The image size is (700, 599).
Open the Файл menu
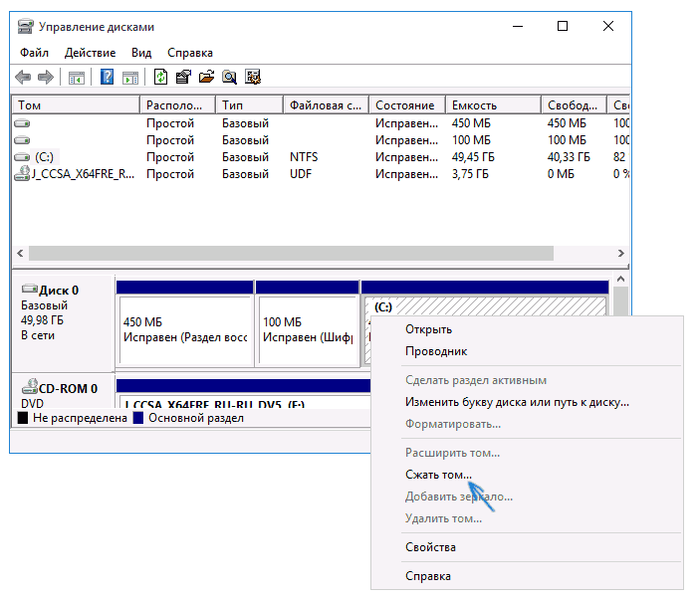[x=34, y=53]
